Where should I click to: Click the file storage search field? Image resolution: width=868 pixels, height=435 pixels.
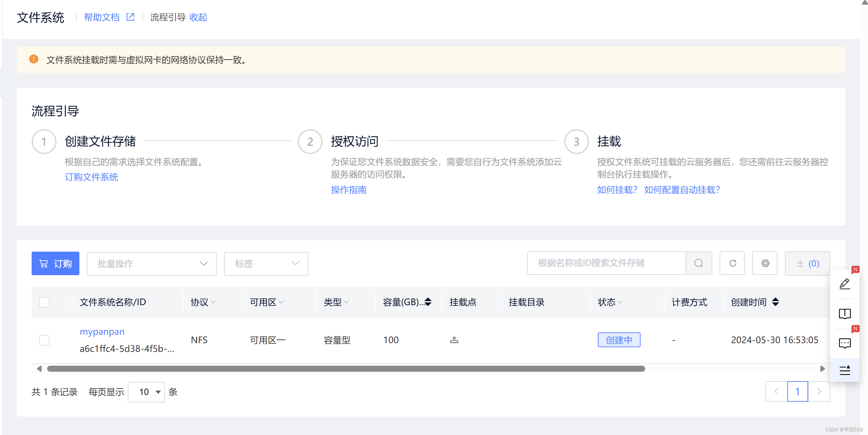(x=606, y=263)
